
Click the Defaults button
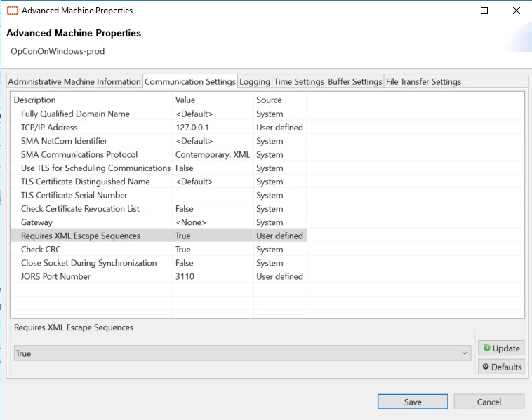click(501, 367)
